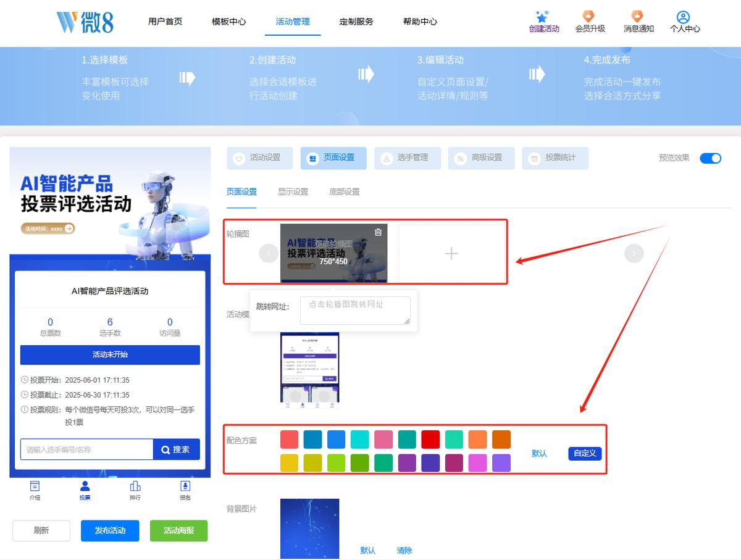Screen dimensions: 741x560
Task: Click the 发布活动 button
Action: click(110, 530)
